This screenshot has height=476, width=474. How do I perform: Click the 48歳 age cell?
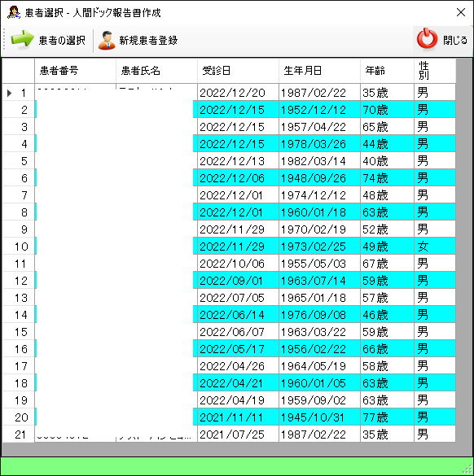(x=388, y=195)
